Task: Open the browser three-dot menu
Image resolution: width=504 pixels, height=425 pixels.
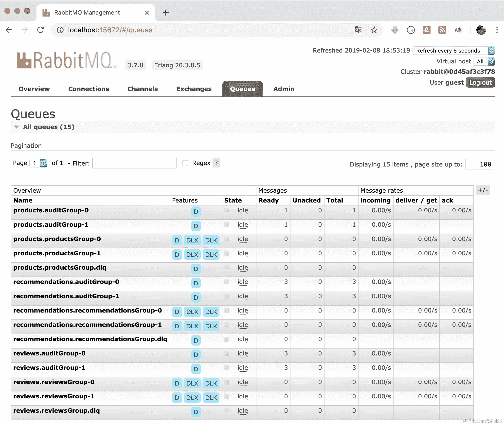Action: coord(497,30)
